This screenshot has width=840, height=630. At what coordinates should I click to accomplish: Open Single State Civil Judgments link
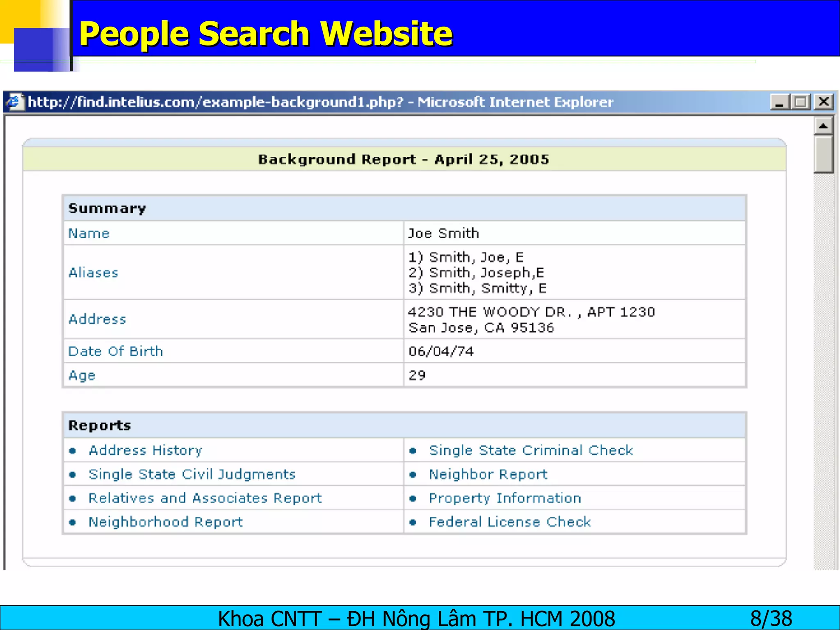click(192, 474)
